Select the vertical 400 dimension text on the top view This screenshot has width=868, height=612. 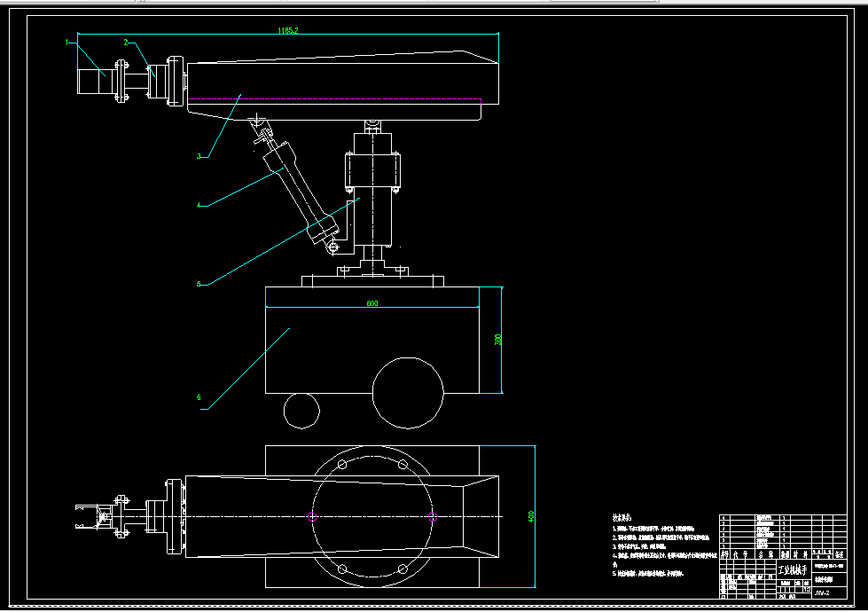coord(531,517)
